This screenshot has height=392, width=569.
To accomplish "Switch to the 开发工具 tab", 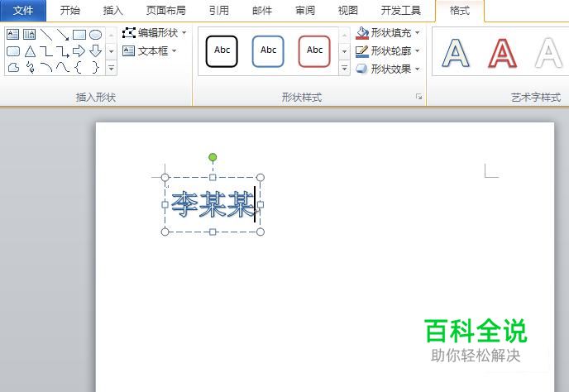I will [x=401, y=11].
